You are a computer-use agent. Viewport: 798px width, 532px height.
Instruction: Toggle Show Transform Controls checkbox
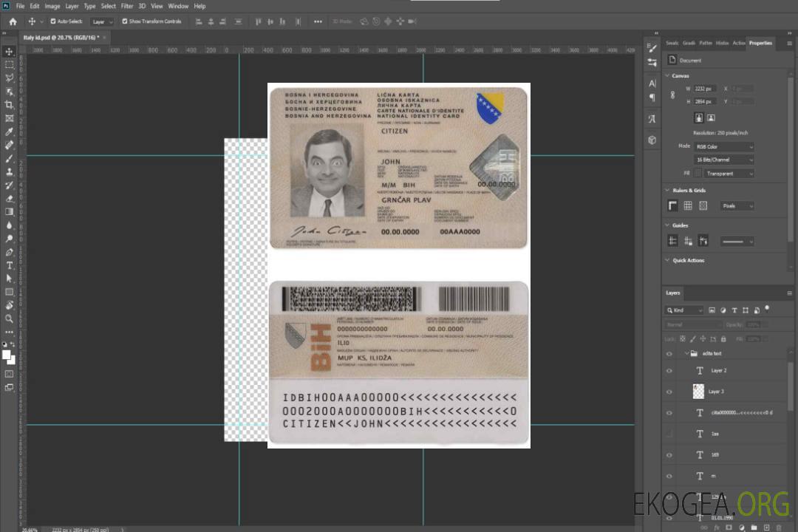point(125,21)
